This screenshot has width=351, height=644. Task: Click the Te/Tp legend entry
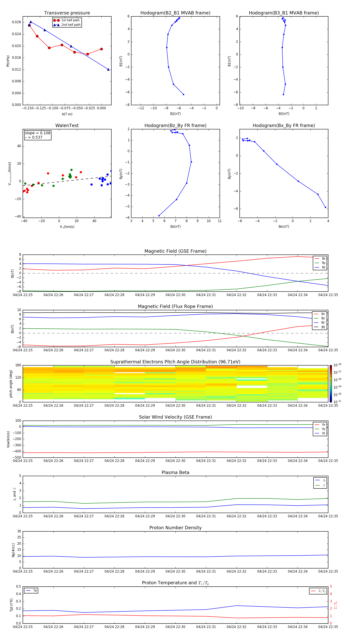(x=318, y=591)
